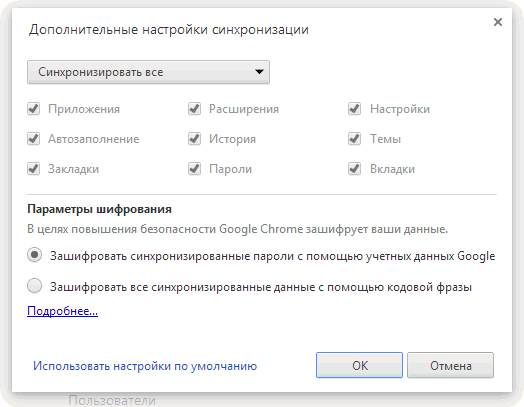Image resolution: width=524 pixels, height=407 pixels.
Task: Select encrypt passwords with Google credentials radio
Action: (x=34, y=255)
